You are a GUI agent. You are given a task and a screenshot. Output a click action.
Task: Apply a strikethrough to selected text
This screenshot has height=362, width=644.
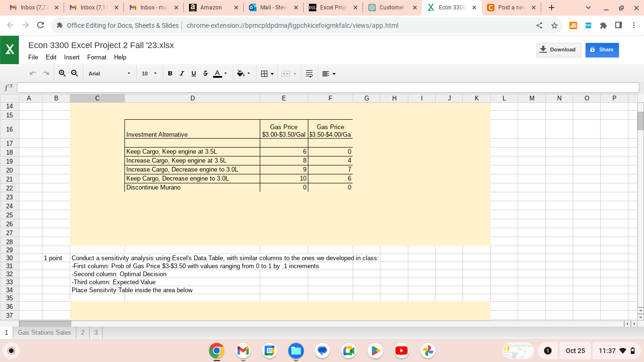click(205, 73)
